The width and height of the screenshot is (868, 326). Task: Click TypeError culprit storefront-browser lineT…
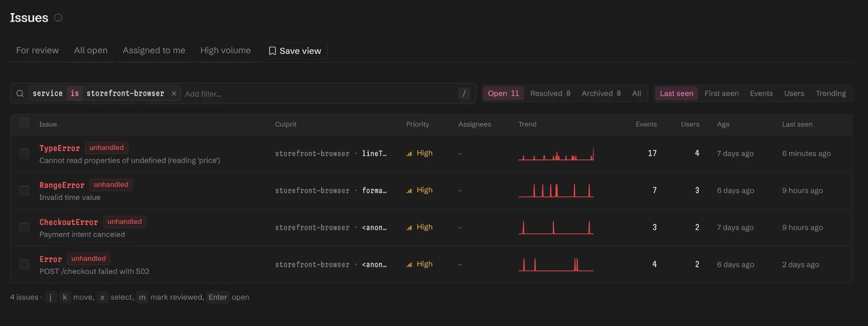tap(331, 154)
